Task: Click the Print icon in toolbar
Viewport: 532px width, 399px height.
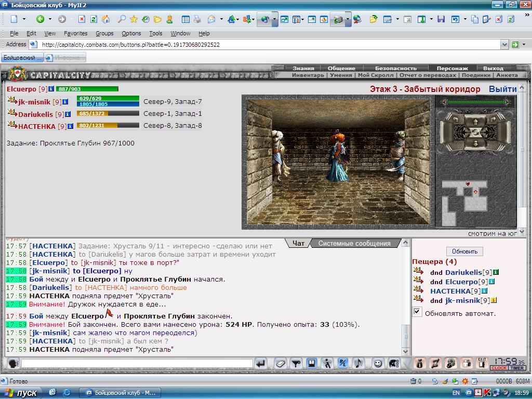Action: click(x=197, y=19)
